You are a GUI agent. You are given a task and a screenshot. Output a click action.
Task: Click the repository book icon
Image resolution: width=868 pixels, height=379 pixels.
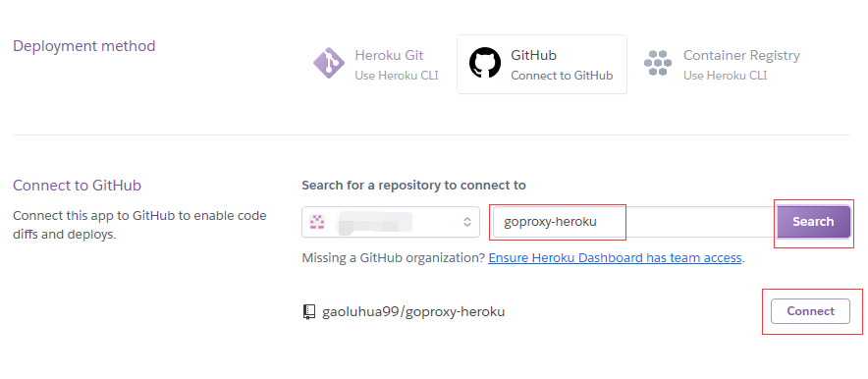point(309,312)
